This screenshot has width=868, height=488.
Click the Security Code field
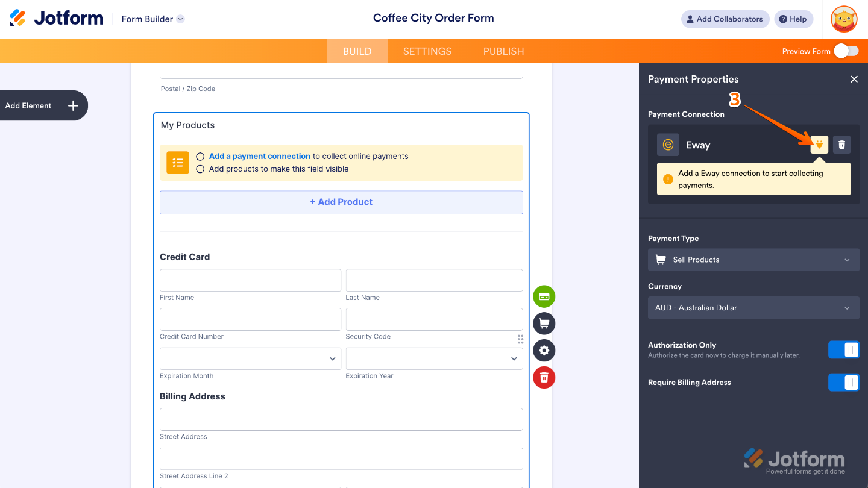point(434,319)
